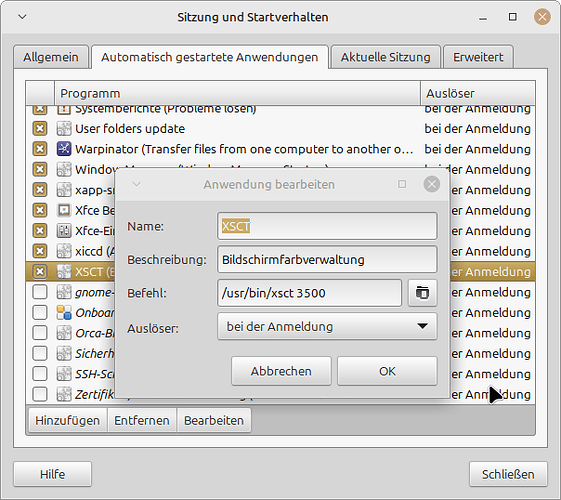Confirm the edit dialog with OK
This screenshot has height=500, width=561.
pos(387,371)
